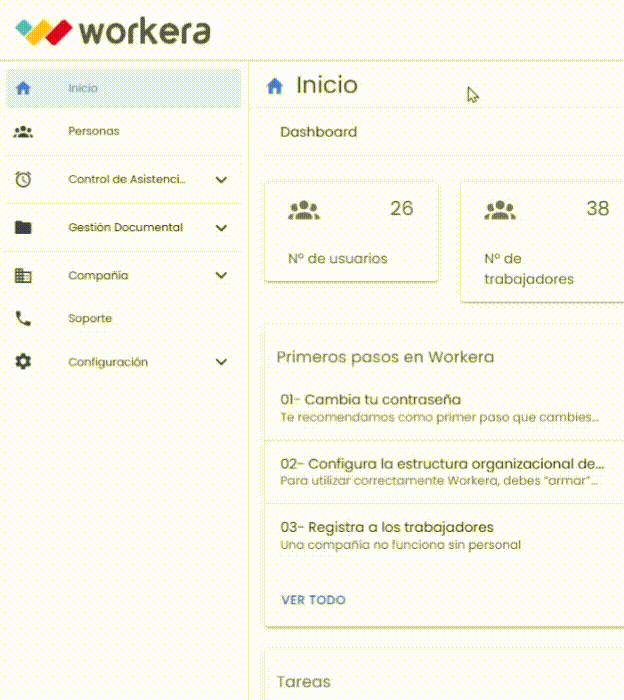
Task: Click the home icon in sidebar
Action: click(x=23, y=88)
